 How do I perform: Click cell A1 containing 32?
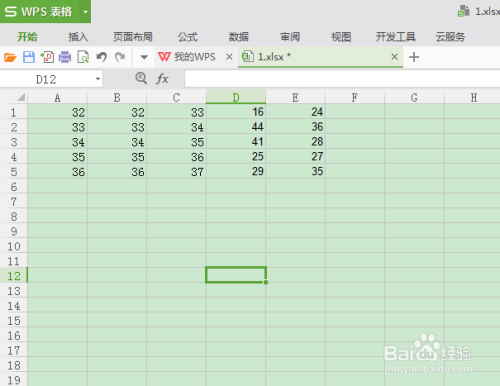(57, 112)
